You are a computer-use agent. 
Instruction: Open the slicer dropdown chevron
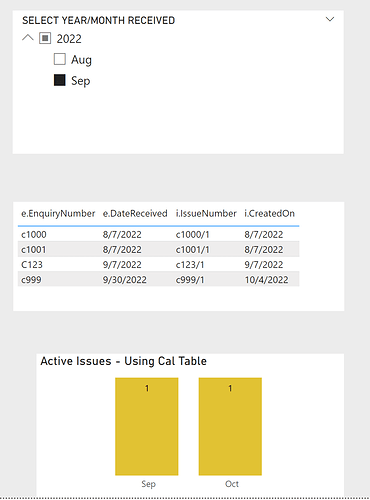click(330, 19)
